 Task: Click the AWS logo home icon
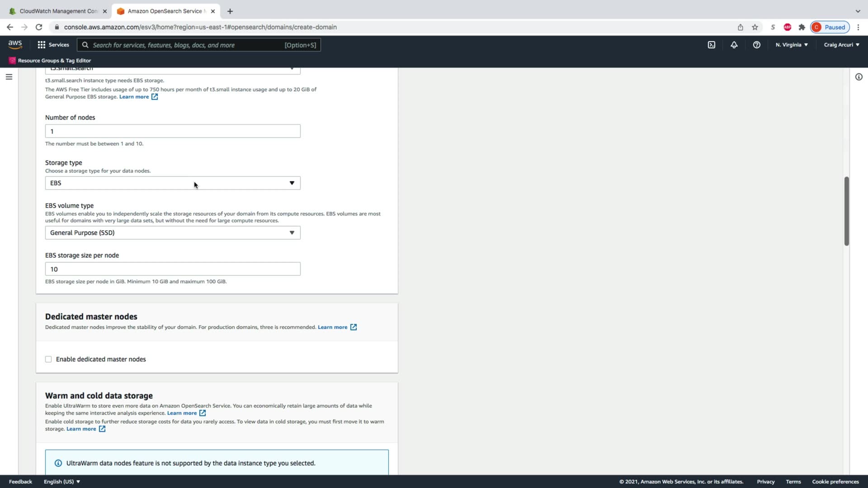[15, 44]
